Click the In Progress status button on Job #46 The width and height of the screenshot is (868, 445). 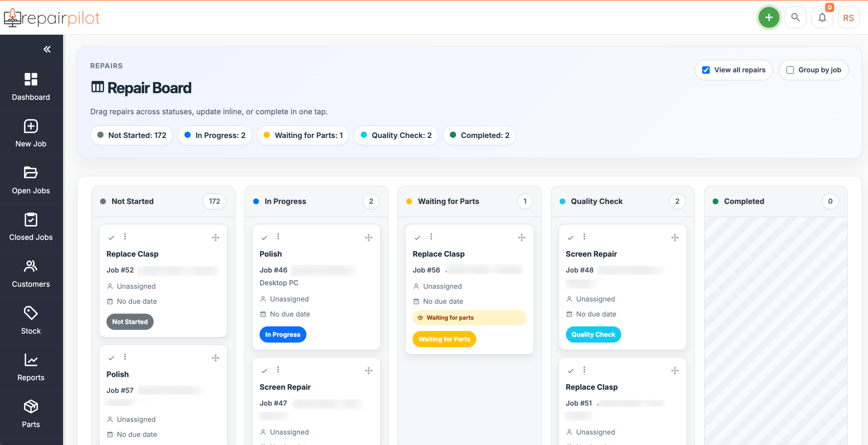point(282,334)
